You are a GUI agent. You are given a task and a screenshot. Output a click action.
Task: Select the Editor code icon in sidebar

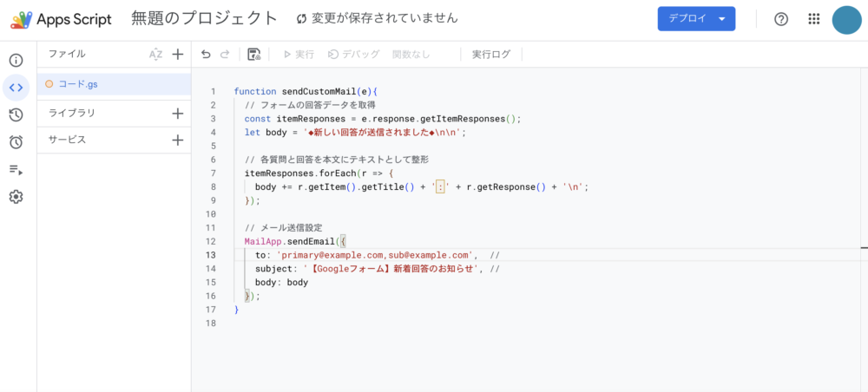[16, 88]
